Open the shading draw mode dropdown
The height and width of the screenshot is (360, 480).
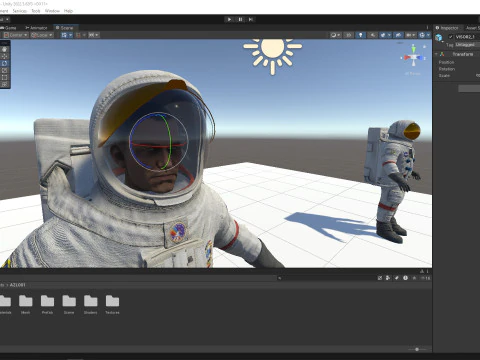(x=335, y=35)
